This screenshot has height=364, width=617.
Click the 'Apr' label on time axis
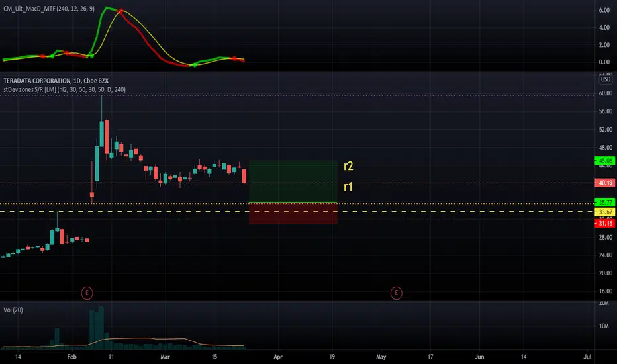coord(278,357)
